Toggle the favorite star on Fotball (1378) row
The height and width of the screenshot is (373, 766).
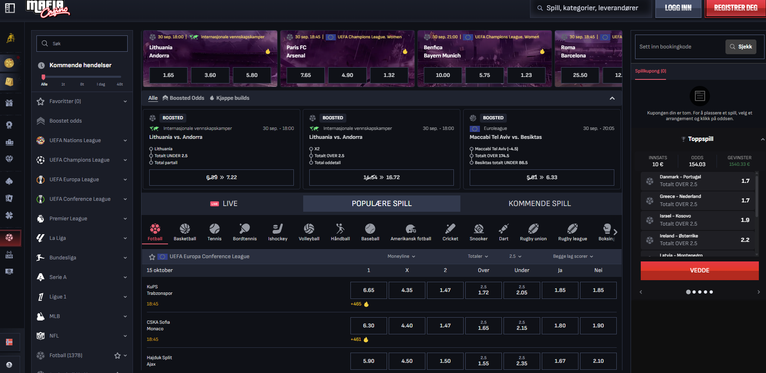[117, 355]
